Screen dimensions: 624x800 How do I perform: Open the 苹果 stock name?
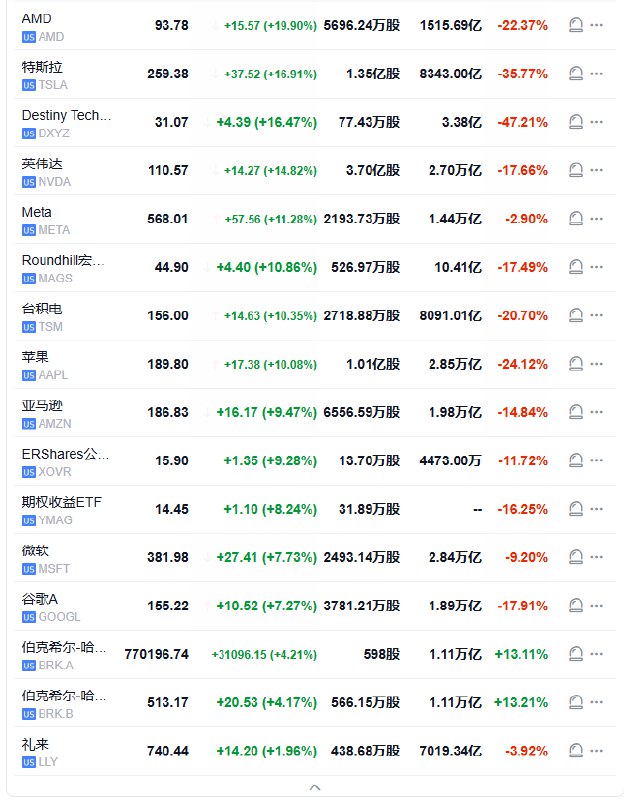click(x=35, y=357)
